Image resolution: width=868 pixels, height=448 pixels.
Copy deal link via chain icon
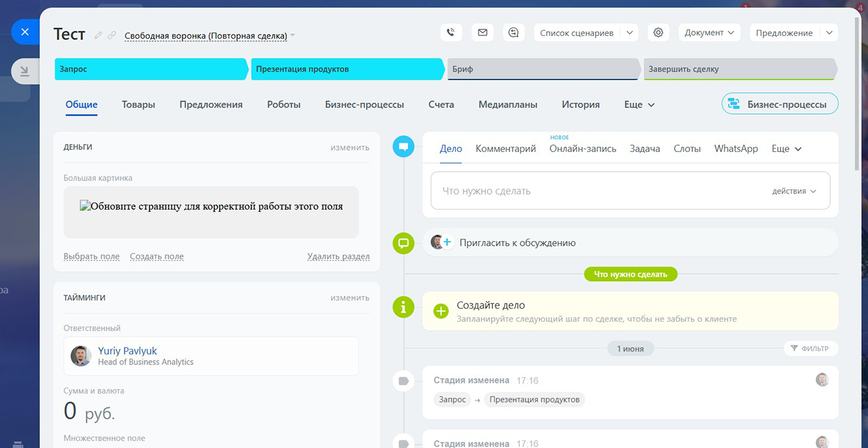coord(112,35)
